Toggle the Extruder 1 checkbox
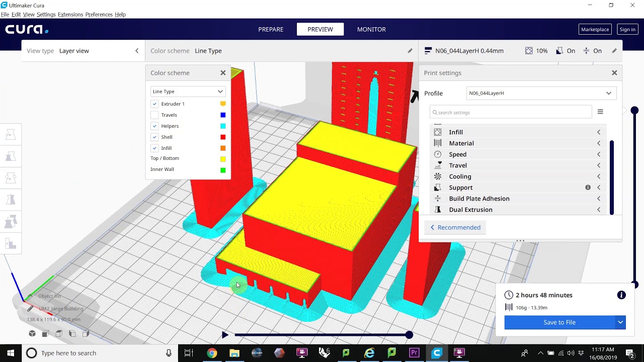The image size is (644, 362). tap(154, 104)
